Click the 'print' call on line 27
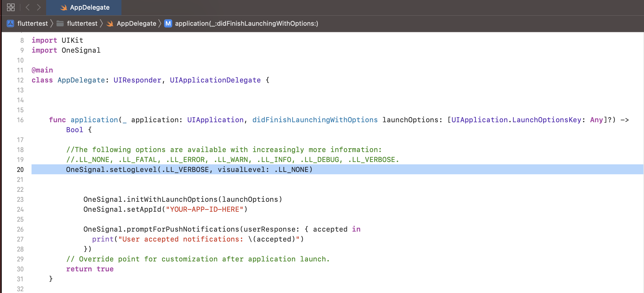This screenshot has height=293, width=644. point(103,239)
